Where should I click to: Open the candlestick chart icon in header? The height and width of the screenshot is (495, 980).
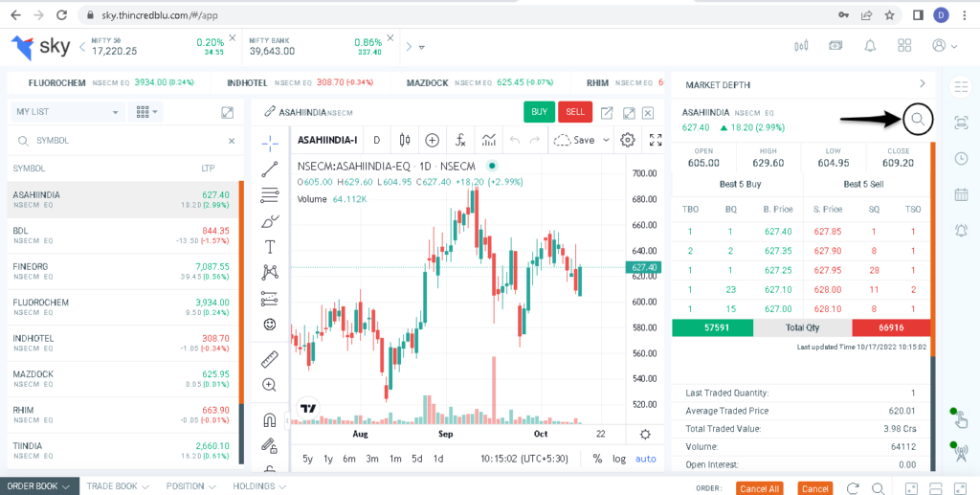(801, 46)
